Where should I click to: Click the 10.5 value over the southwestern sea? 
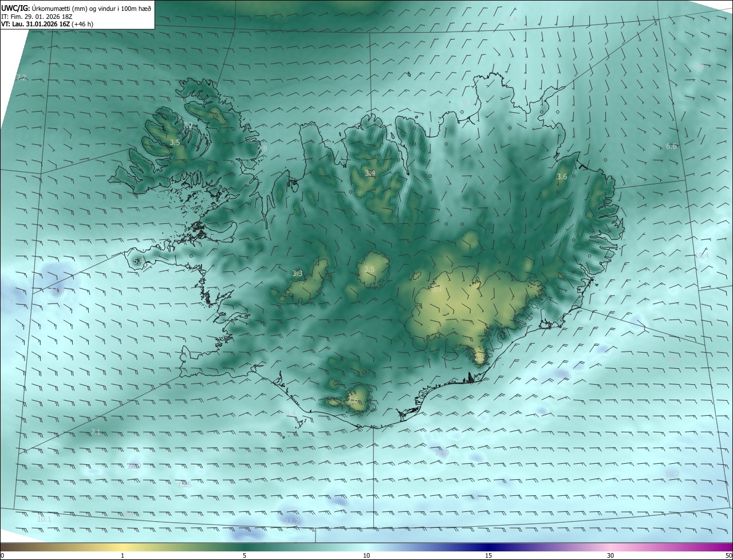[x=184, y=485]
